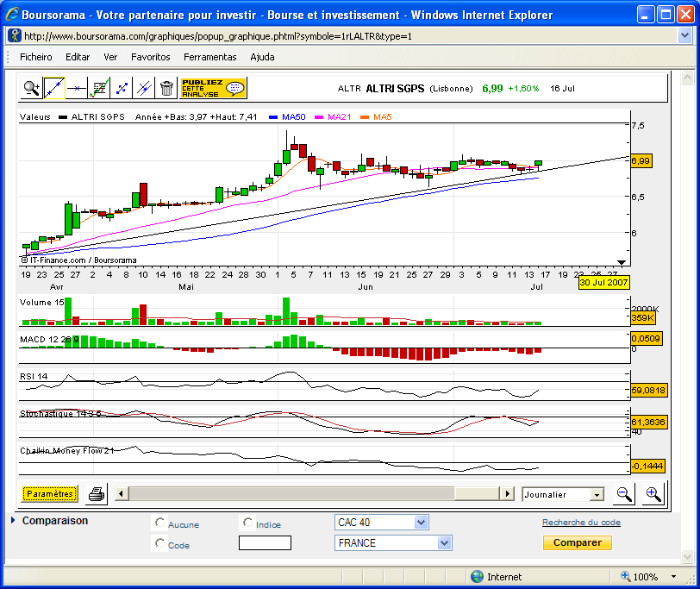
Task: Click the chart scrollbar right arrow
Action: coord(507,494)
